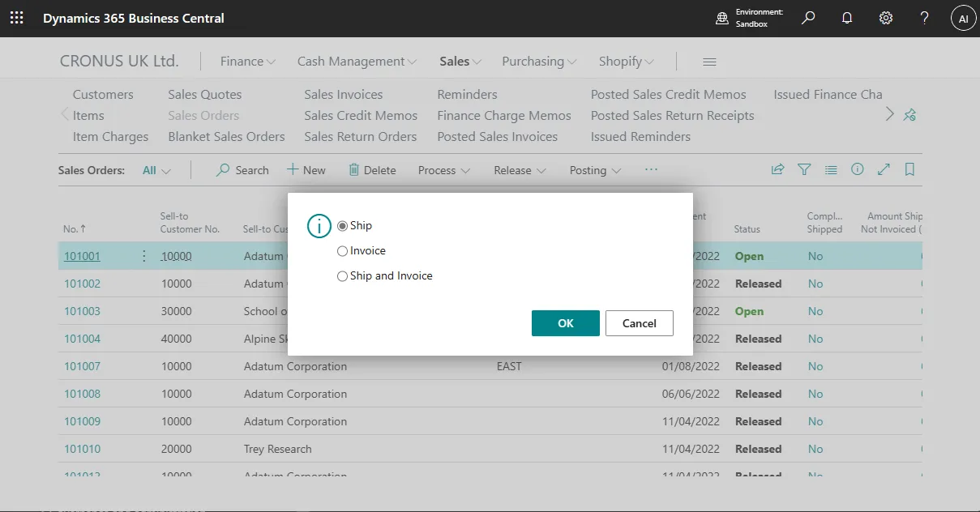
Task: Click Dynamics 365 Business Central title
Action: (x=134, y=18)
